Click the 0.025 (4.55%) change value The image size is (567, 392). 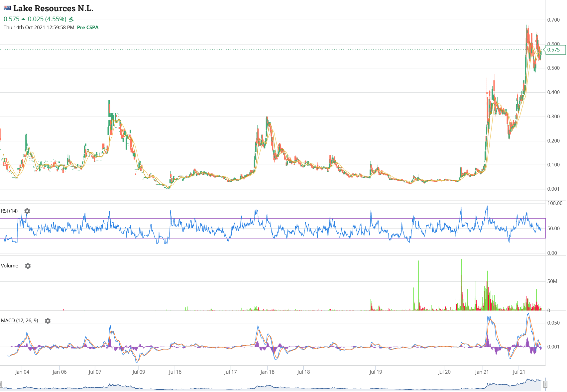point(47,19)
